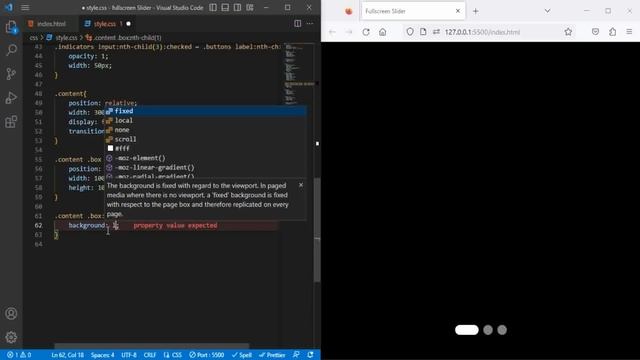This screenshot has height=360, width=640.
Task: Choose 'scroll' from the suggestion list
Action: [206, 139]
